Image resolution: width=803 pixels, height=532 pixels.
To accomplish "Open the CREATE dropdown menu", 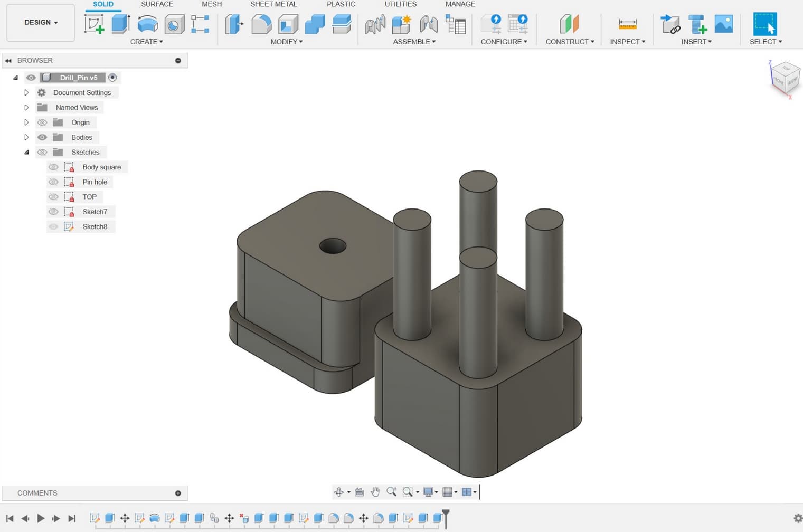I will pos(146,42).
